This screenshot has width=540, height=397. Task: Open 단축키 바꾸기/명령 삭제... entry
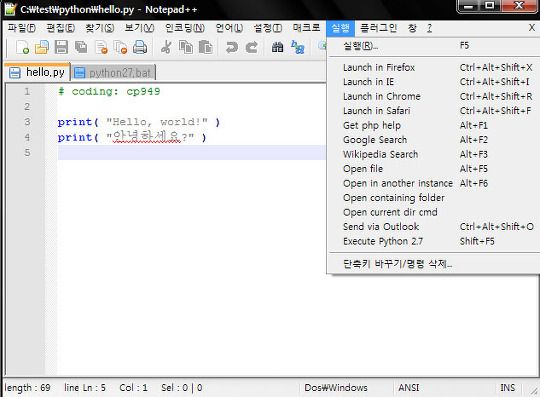click(x=434, y=264)
